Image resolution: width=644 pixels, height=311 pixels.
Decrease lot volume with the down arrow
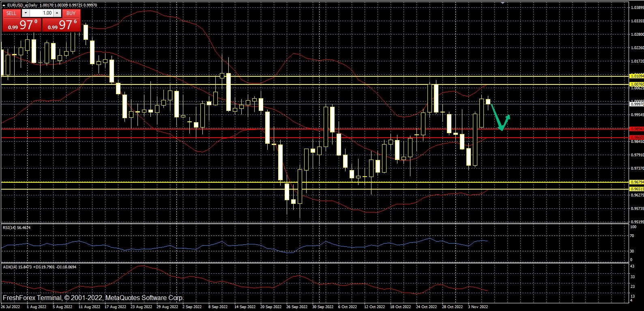(26, 13)
